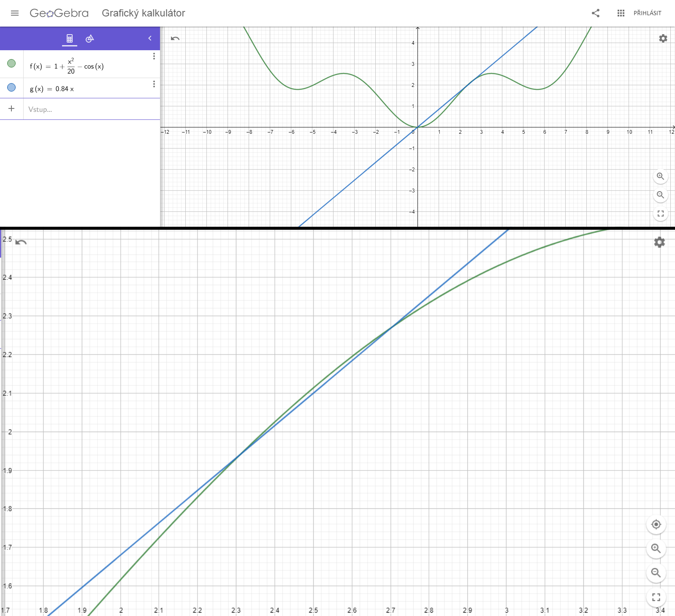Click the share icon in header
675x616 pixels.
tap(596, 13)
